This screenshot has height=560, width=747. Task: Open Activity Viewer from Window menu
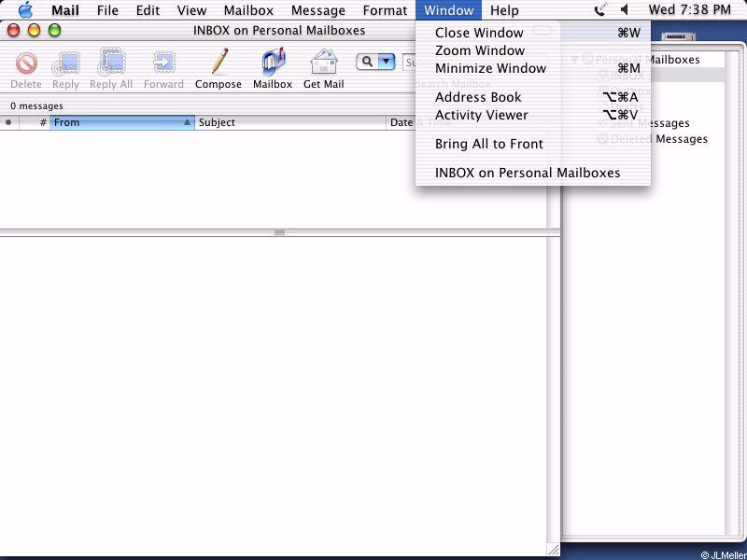click(x=533, y=115)
